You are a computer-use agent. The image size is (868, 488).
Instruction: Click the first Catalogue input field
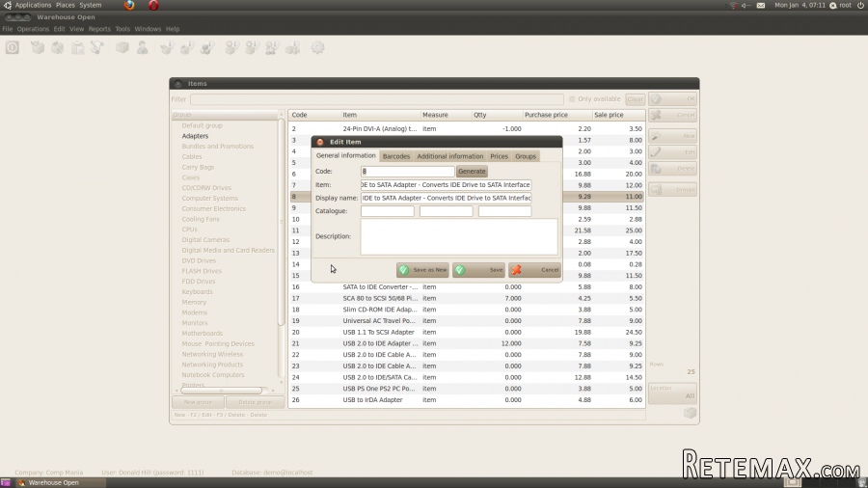click(x=388, y=211)
